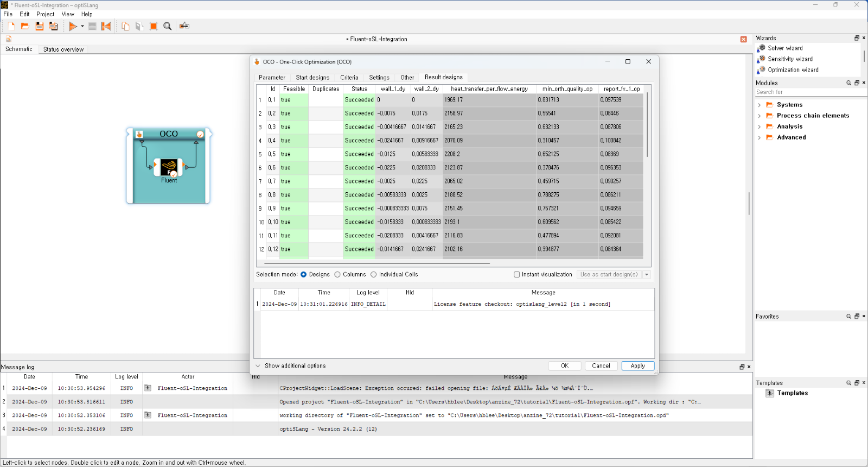Click the search icon in the Favorites panel header
The image size is (868, 467).
pyautogui.click(x=849, y=316)
